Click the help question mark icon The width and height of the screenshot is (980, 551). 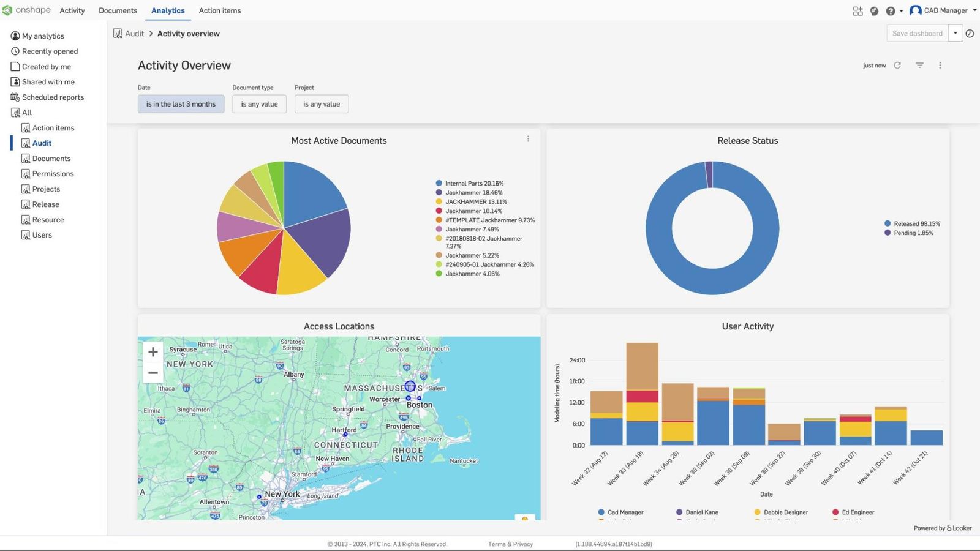point(890,10)
